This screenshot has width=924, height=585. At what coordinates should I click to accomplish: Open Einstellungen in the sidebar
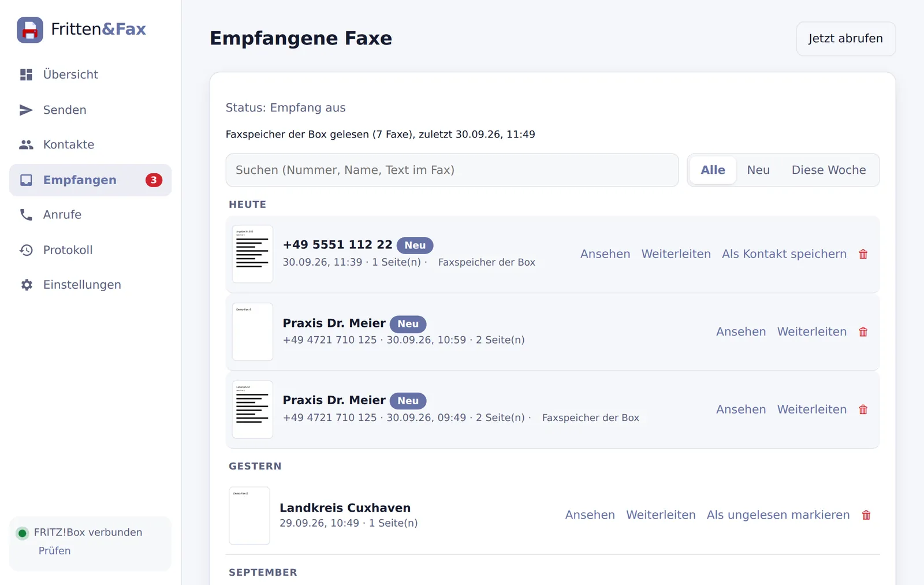coord(90,285)
